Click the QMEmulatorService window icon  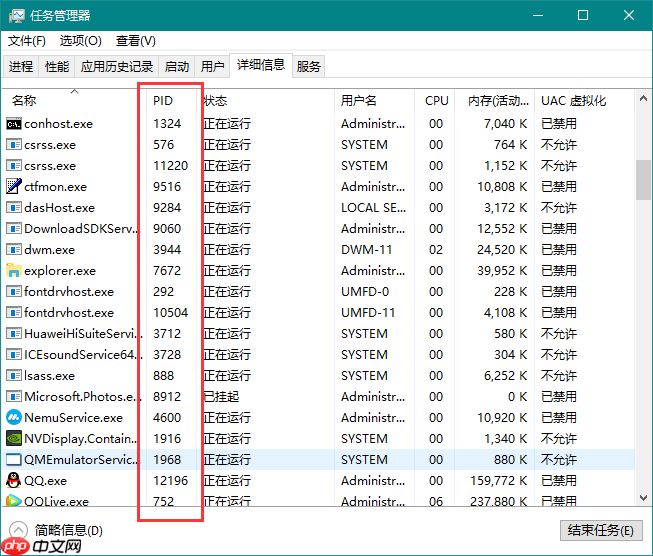[13, 459]
